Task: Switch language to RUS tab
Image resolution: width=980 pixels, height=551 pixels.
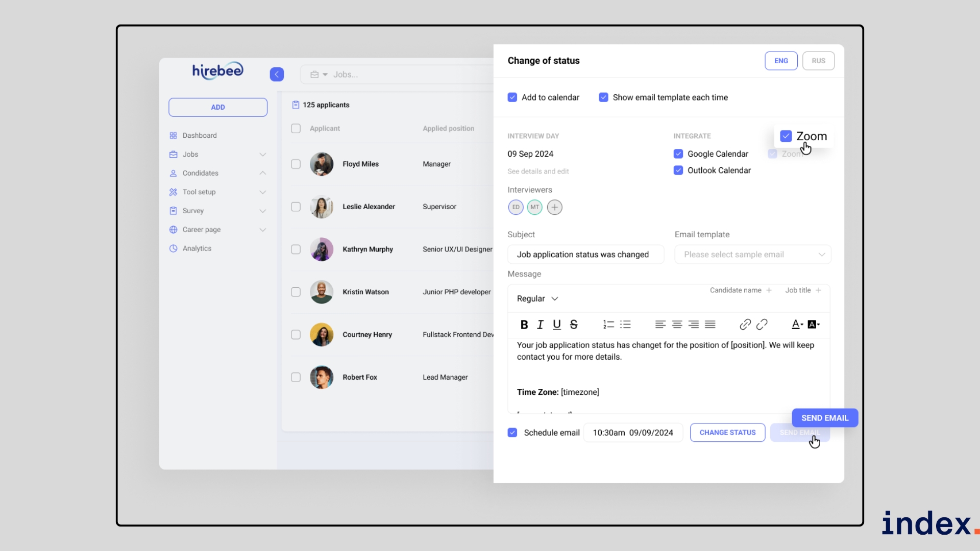Action: point(818,61)
